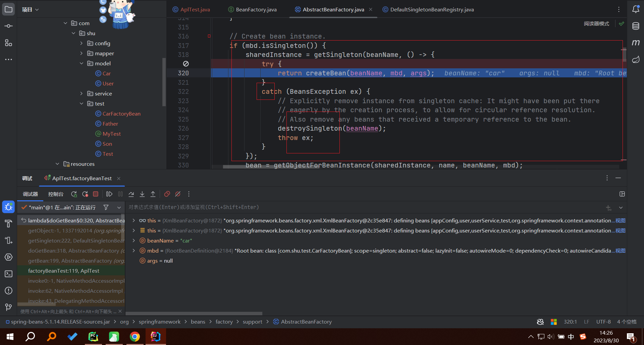Select getSingleton:222 stack frame
Screen dimensions: 644x345
71,240
